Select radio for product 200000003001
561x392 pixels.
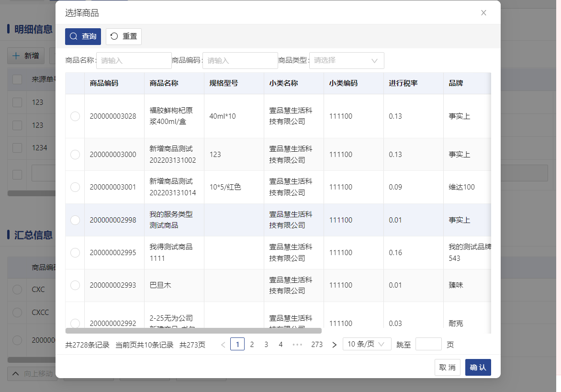75,187
